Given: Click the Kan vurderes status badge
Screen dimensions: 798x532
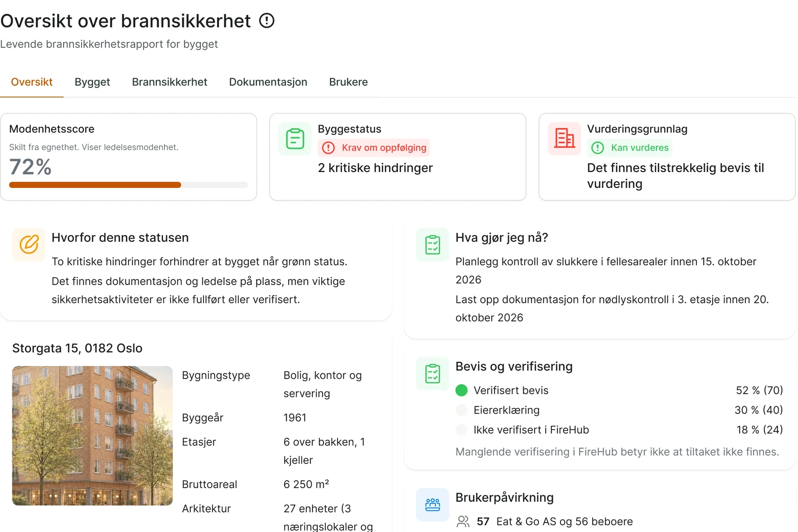Looking at the screenshot, I should (x=630, y=148).
